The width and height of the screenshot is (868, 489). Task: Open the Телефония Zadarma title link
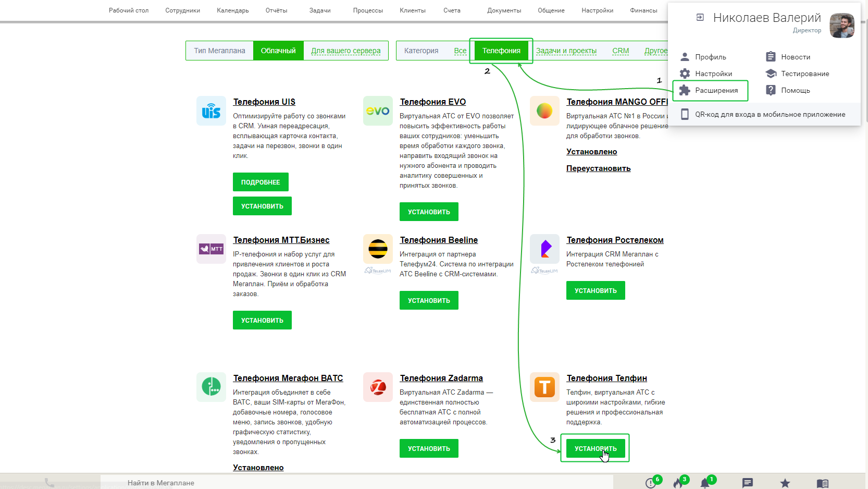(441, 378)
